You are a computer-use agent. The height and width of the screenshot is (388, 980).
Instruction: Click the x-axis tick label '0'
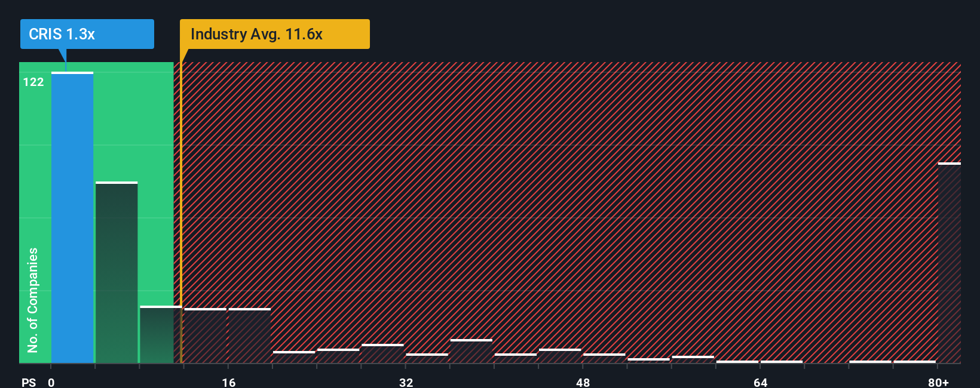pos(51,382)
